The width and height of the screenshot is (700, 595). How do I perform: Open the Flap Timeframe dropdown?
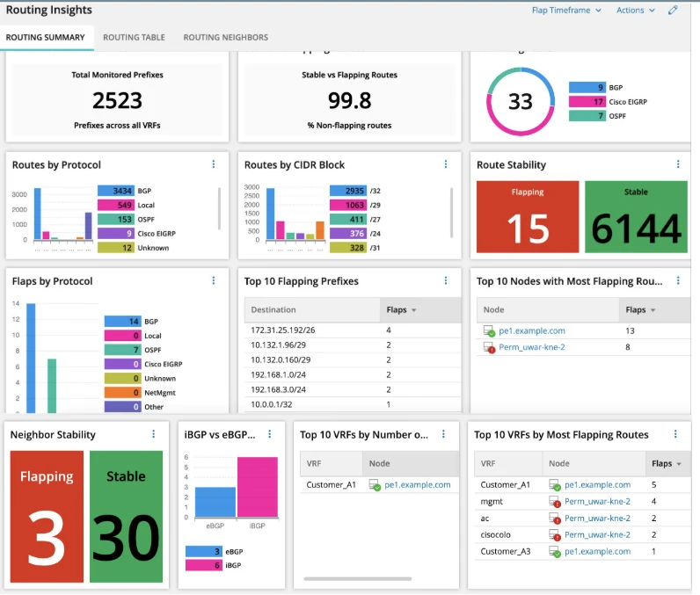[x=566, y=11]
